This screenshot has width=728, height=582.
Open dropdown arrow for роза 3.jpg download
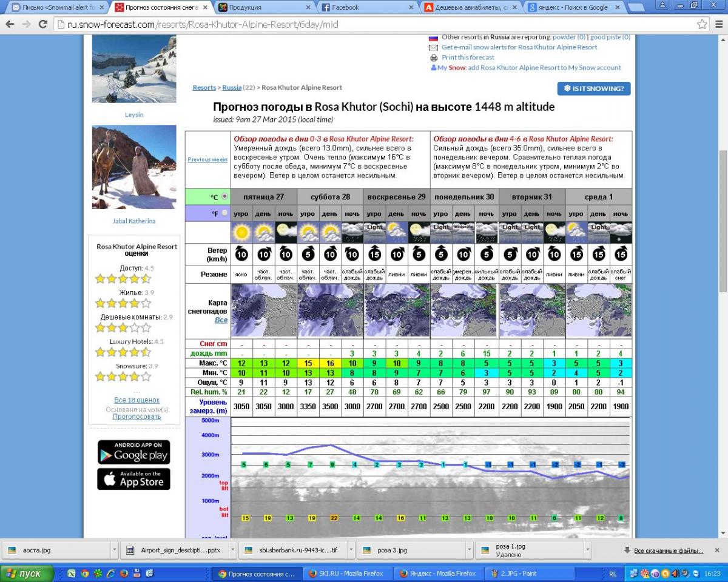coord(469,550)
